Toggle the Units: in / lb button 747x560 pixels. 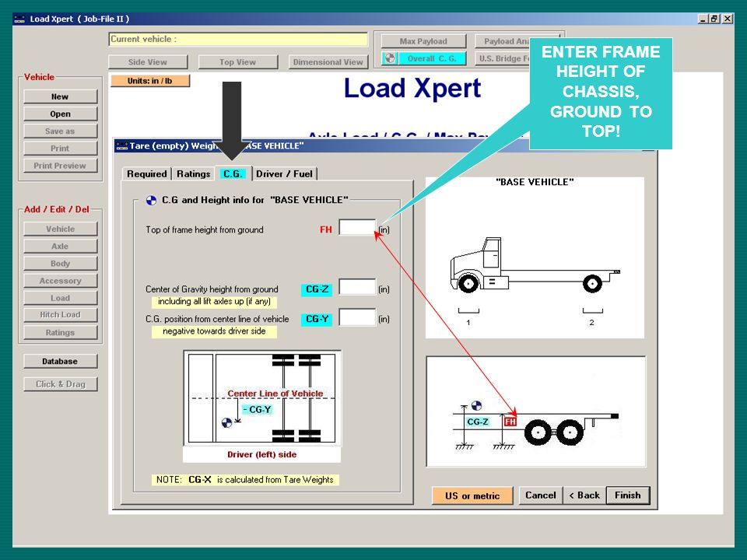coord(150,81)
